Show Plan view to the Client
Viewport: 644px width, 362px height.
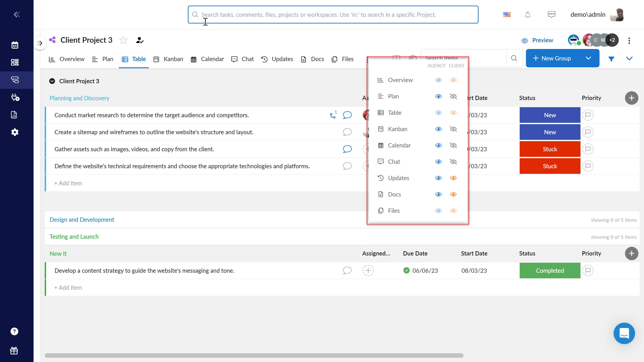click(x=453, y=96)
